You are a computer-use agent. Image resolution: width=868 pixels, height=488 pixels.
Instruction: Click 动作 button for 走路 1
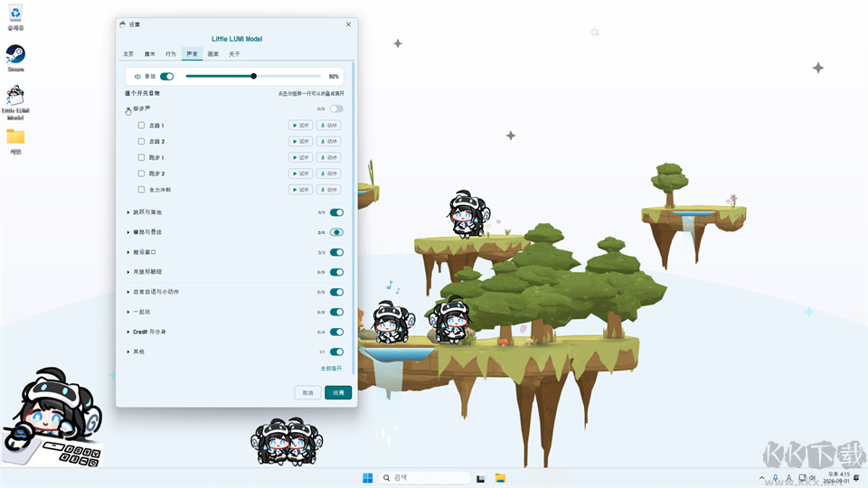point(329,126)
